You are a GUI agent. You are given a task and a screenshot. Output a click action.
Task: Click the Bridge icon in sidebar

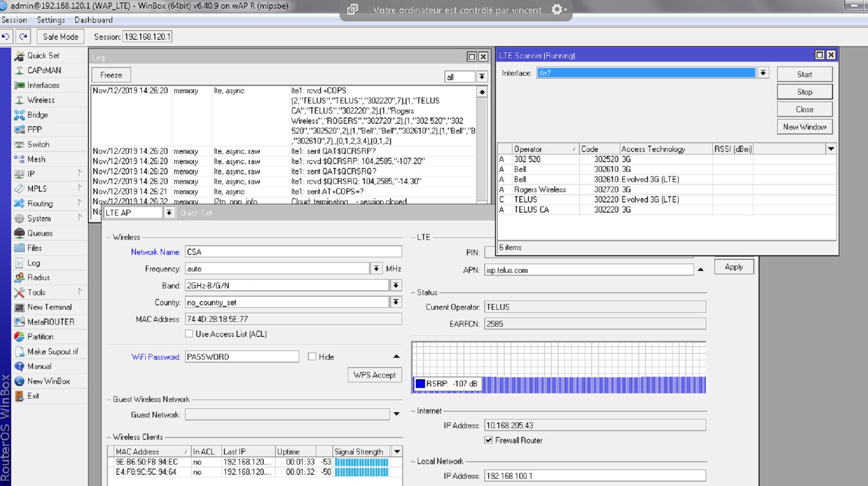pos(19,115)
